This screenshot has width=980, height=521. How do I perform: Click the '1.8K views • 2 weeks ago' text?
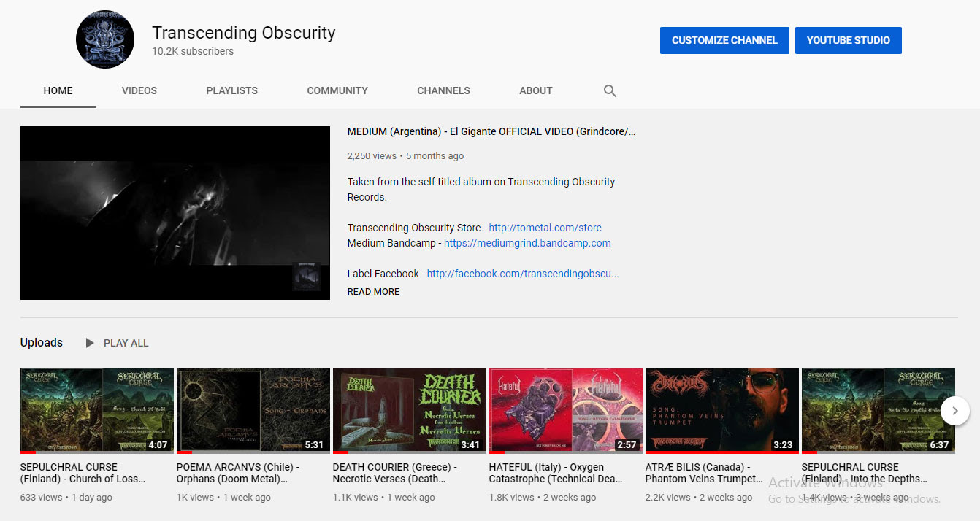coord(543,498)
